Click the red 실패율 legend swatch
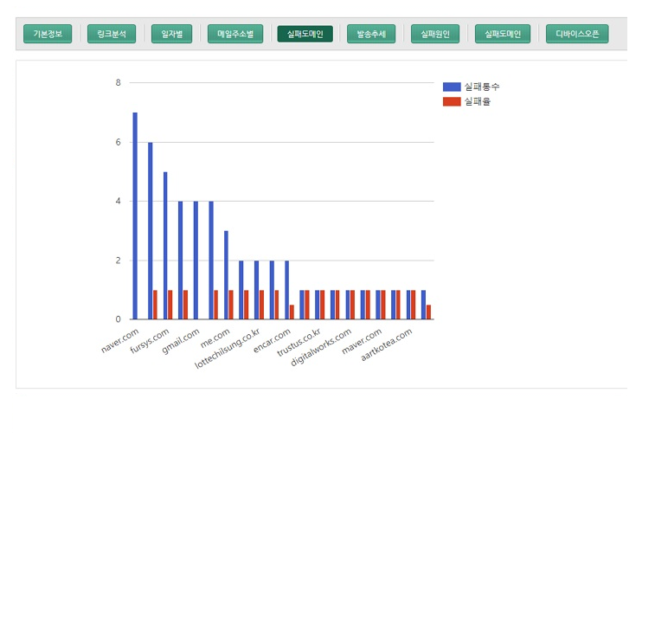 [x=452, y=101]
